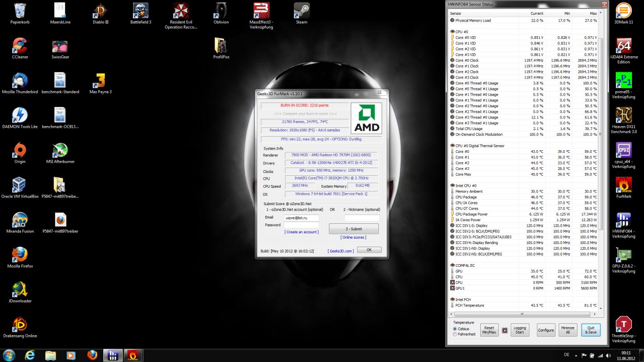Screen dimensions: 644x362
Task: Open the FurMark desktop shortcut
Action: coord(623,188)
